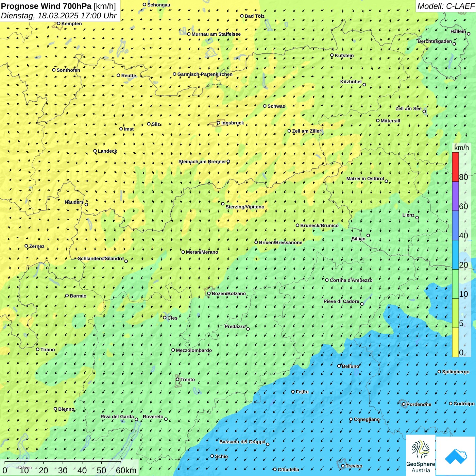The height and width of the screenshot is (476, 476).
Task: Click the Belluno label
Action: (350, 366)
